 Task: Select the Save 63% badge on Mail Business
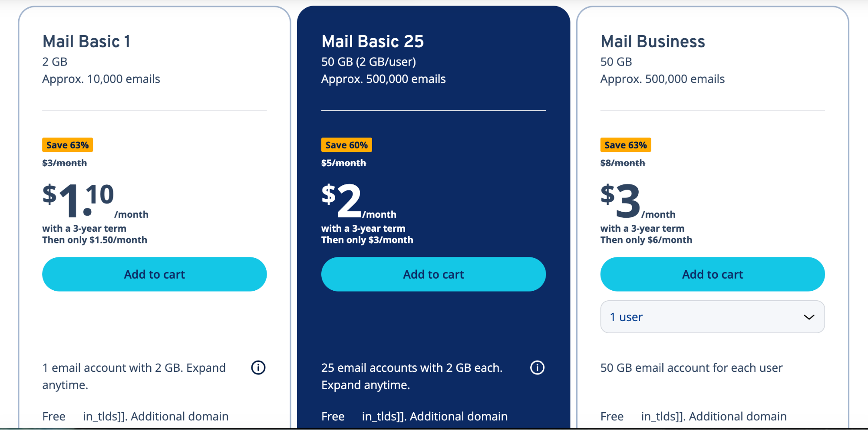(x=625, y=144)
